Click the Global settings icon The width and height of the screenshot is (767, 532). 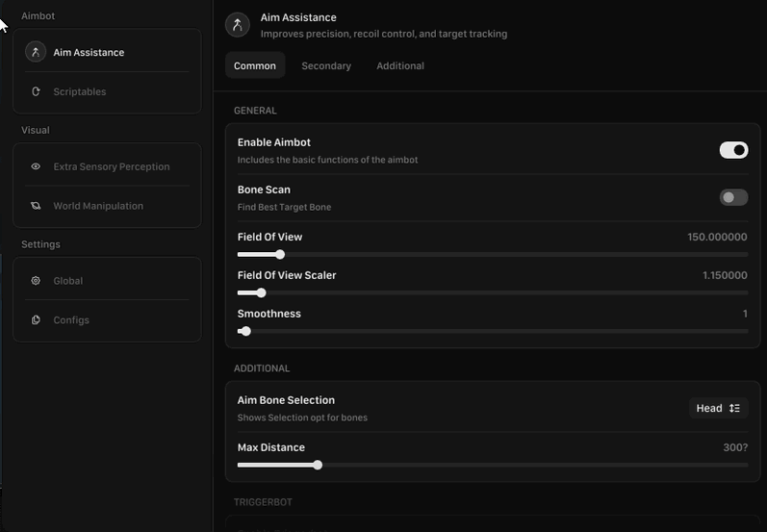click(x=36, y=281)
